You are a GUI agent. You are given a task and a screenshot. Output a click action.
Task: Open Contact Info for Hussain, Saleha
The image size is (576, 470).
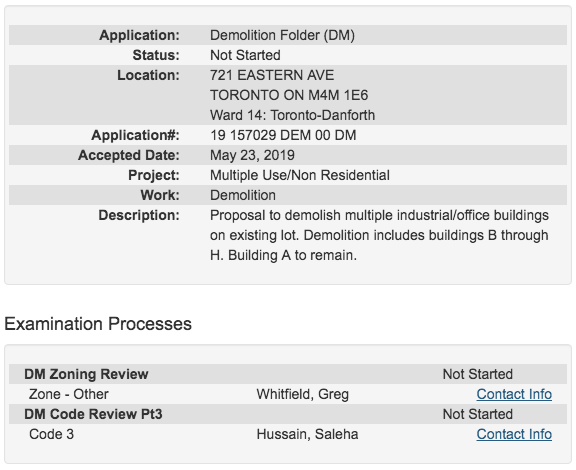tap(514, 434)
